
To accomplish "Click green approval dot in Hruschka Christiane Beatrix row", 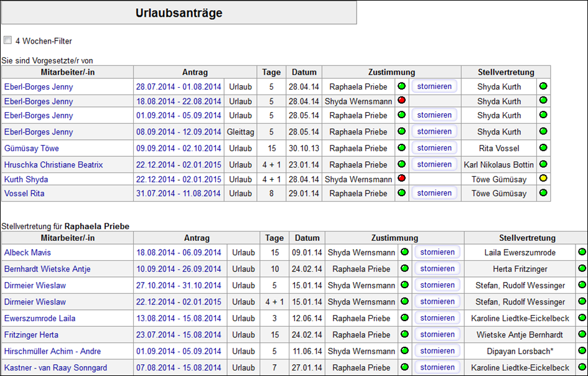I will 401,164.
